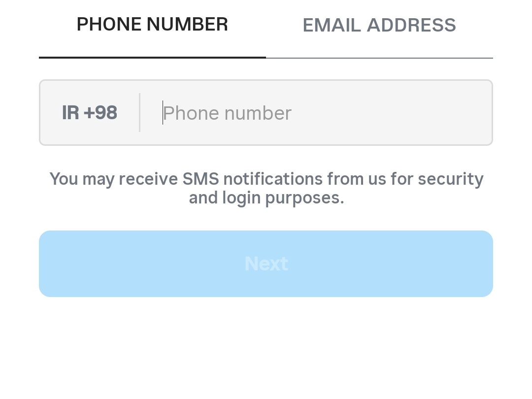Screen dimensions: 532x399
Task: Focus the phone number text box
Action: pyautogui.click(x=315, y=113)
